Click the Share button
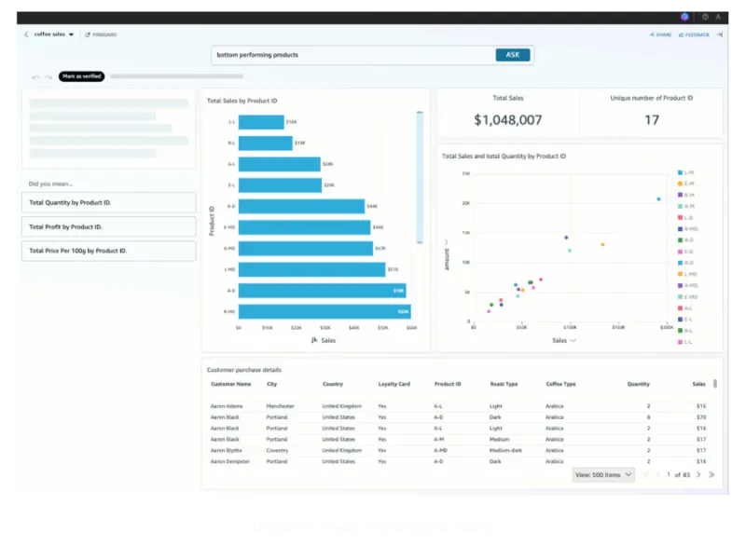This screenshot has height=560, width=746. (x=660, y=34)
